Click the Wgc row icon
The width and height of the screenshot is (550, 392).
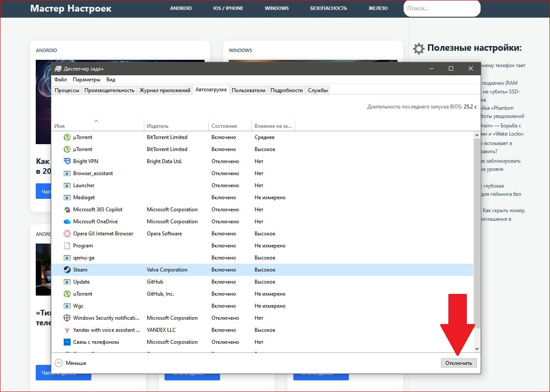67,306
